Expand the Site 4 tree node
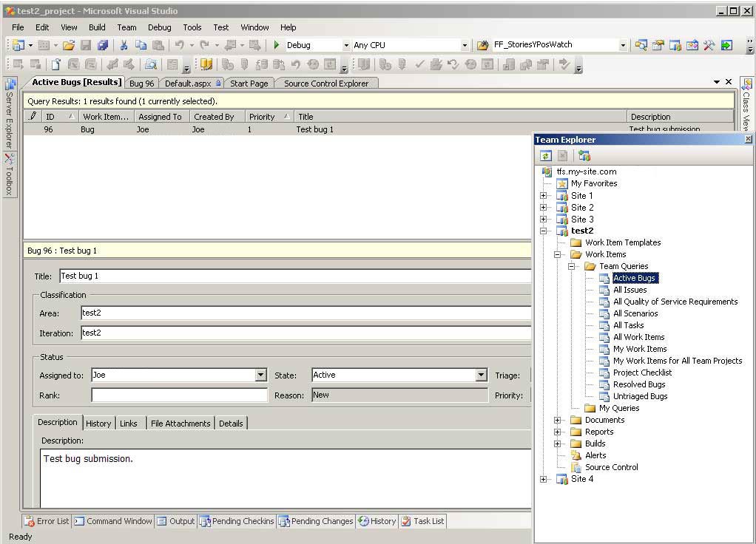 544,479
